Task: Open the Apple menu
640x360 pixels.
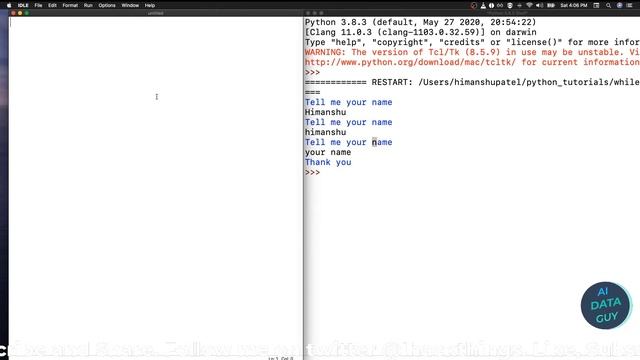Action: 9,5
